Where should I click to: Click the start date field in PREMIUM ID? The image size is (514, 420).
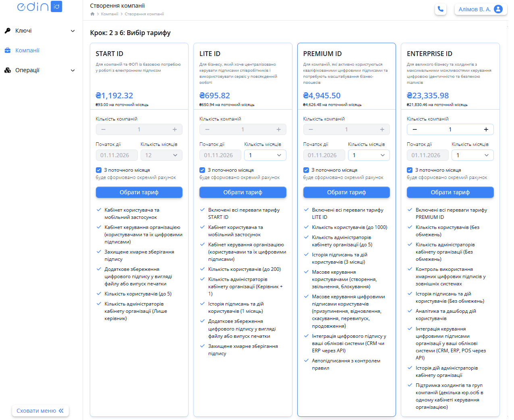(x=324, y=155)
